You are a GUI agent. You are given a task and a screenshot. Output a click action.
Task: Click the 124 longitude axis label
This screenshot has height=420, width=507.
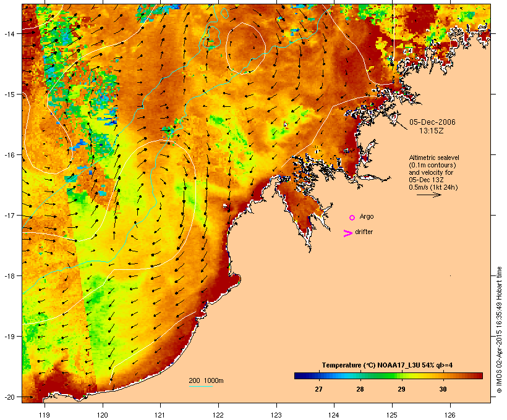pyautogui.click(x=334, y=415)
